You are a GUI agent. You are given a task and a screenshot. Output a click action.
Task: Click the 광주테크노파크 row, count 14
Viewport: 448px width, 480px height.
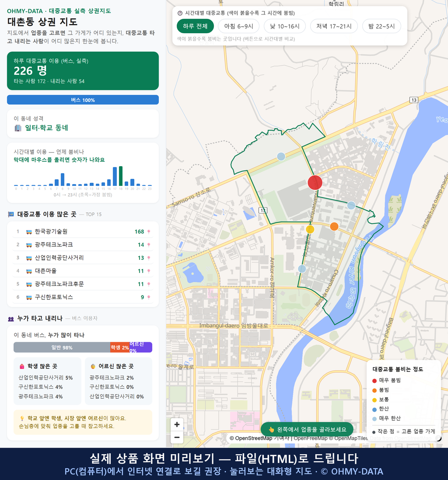coord(83,245)
